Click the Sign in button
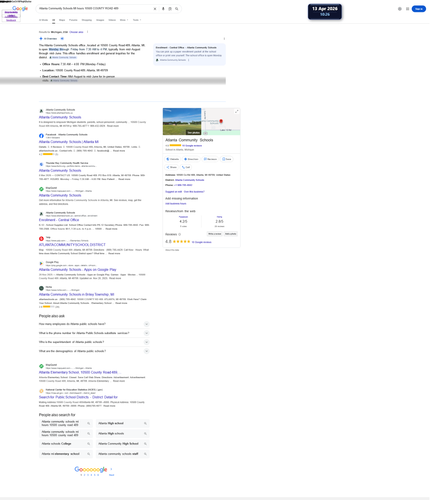 click(x=419, y=9)
